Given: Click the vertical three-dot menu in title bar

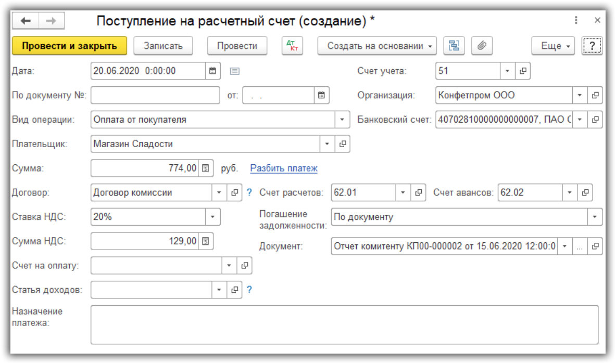Looking at the screenshot, I should [576, 20].
